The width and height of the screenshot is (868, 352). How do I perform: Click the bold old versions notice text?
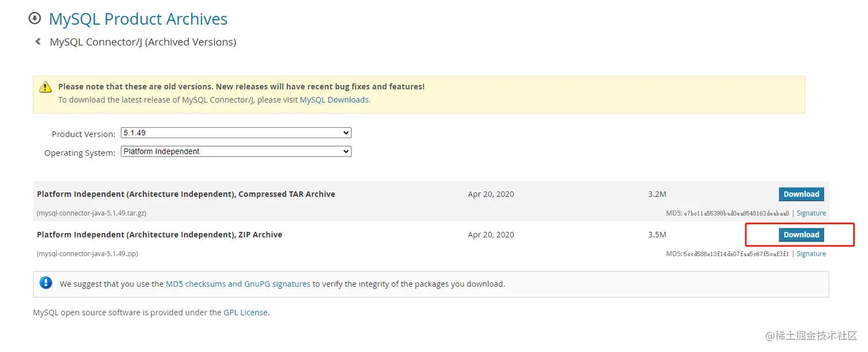(242, 87)
